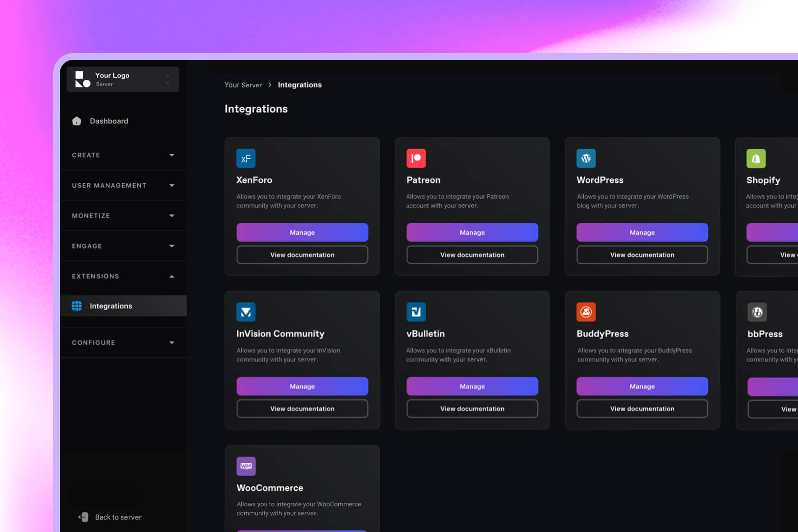Manage the XenForo integration

tap(302, 232)
